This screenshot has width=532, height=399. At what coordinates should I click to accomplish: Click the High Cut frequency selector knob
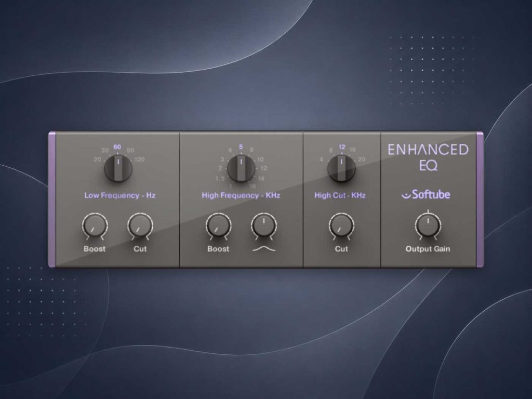(342, 168)
